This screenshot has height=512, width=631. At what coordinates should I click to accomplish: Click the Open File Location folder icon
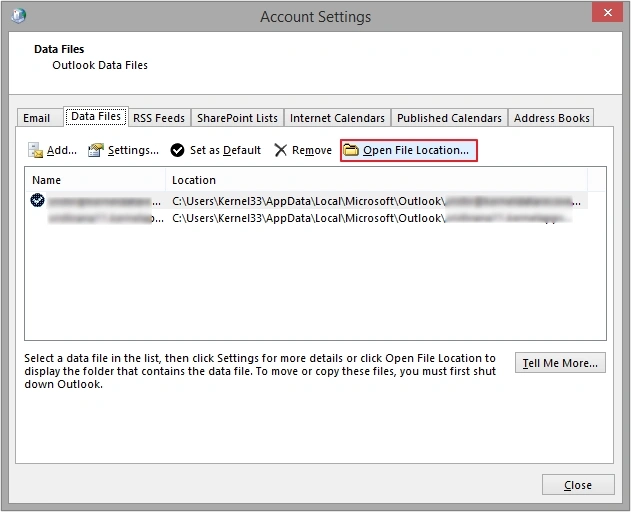(351, 150)
